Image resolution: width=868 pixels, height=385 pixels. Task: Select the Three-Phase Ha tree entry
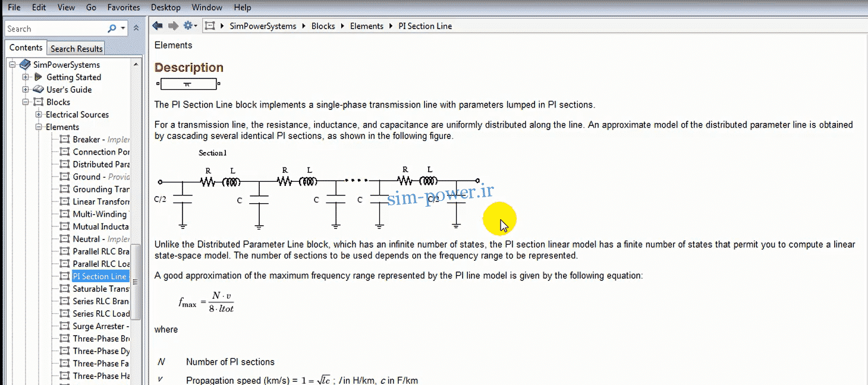[x=101, y=377]
